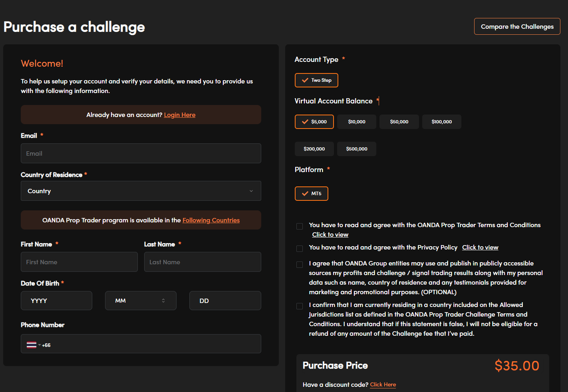This screenshot has height=392, width=568.
Task: Check the Allowed Jurisdictions confirmation box
Action: (x=300, y=306)
